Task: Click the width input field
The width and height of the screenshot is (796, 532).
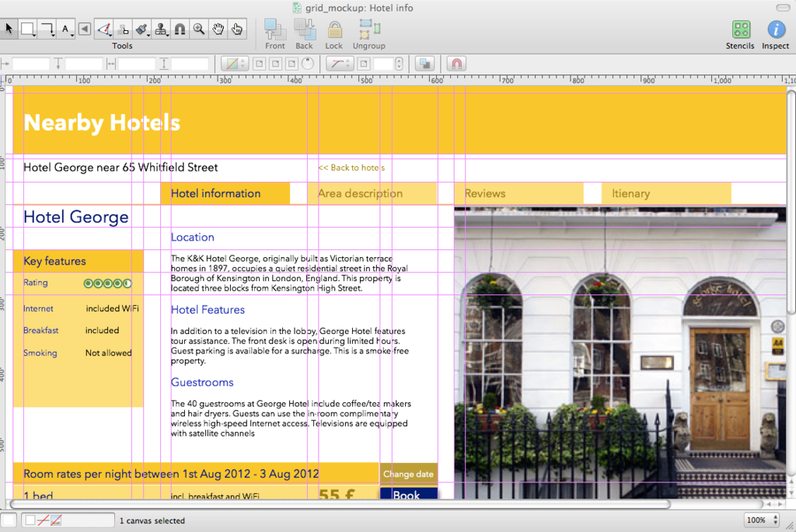Action: [137, 64]
